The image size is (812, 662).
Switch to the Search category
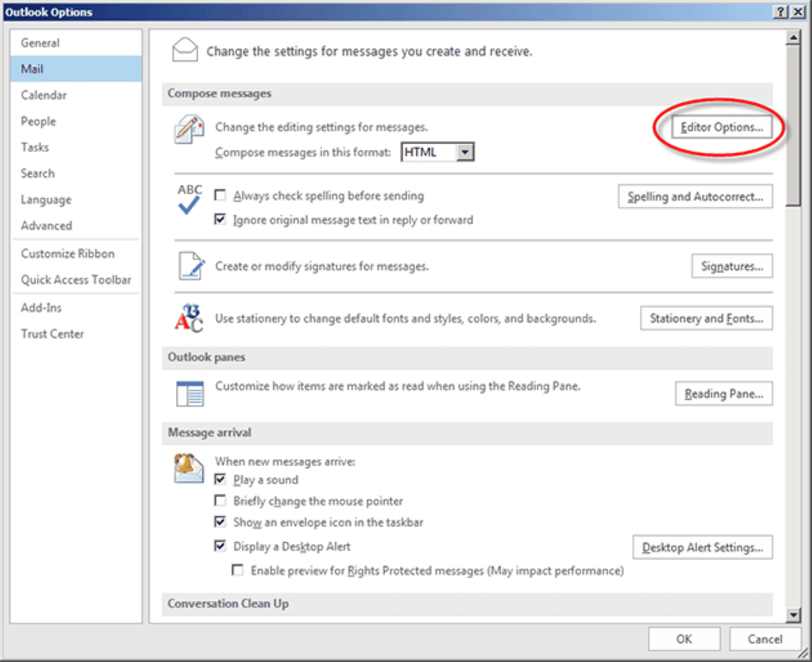click(x=76, y=173)
